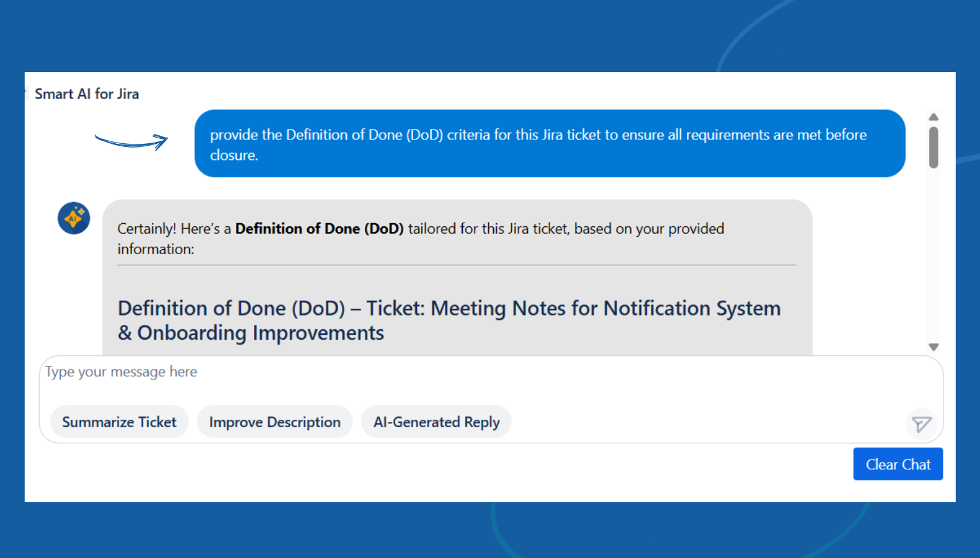Click the DoD ticket heading in reply
The image size is (980, 558).
[x=449, y=321]
